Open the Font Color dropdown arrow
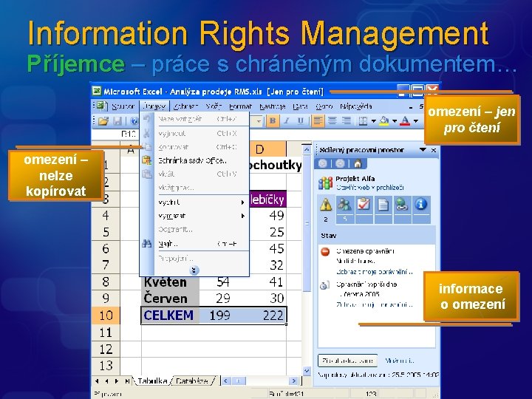The height and width of the screenshot is (399, 532). [415, 121]
